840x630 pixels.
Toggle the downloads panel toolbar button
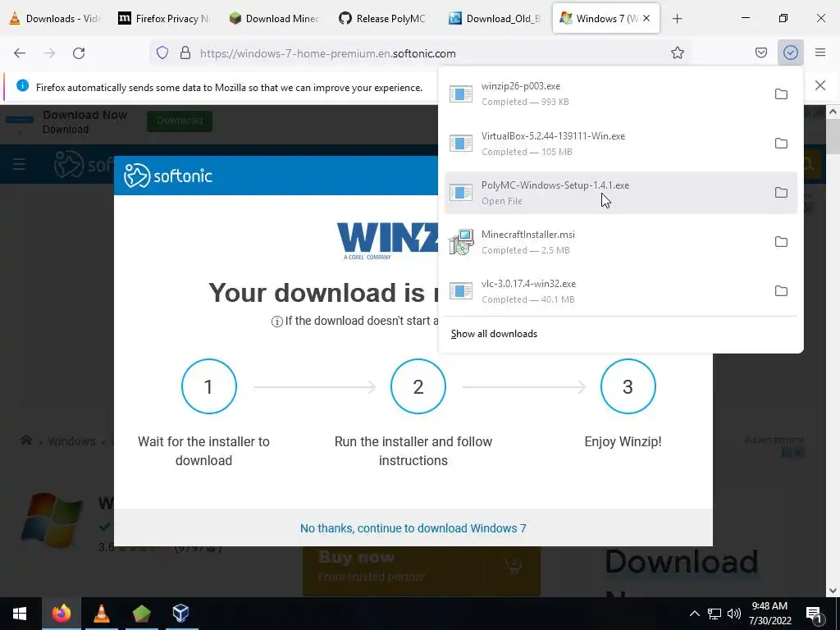coord(790,53)
